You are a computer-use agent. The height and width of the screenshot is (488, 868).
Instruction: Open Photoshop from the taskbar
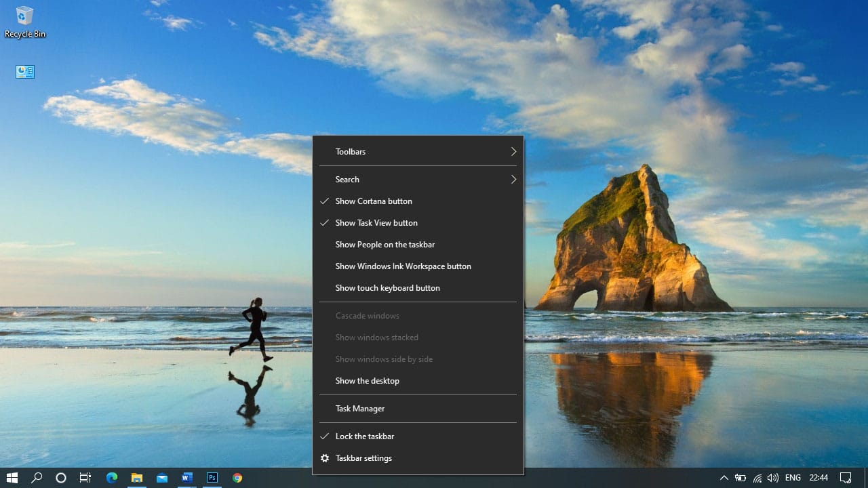(212, 478)
